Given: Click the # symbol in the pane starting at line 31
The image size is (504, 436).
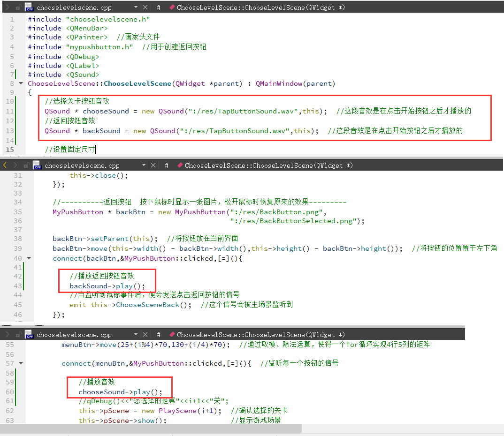Looking at the screenshot, I should [x=167, y=165].
